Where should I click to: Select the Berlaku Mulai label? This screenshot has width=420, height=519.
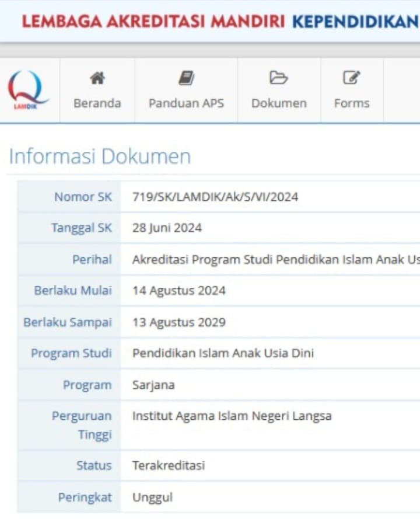pyautogui.click(x=73, y=291)
